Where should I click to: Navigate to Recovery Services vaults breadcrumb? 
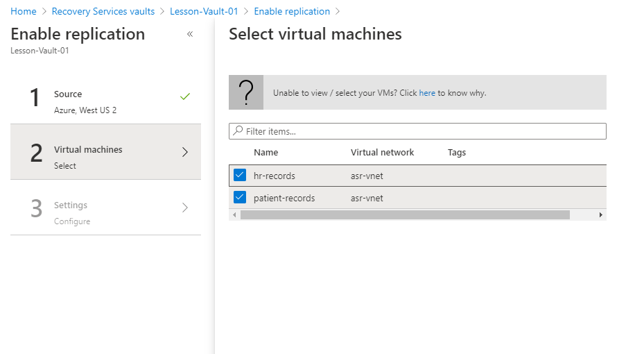pos(103,12)
